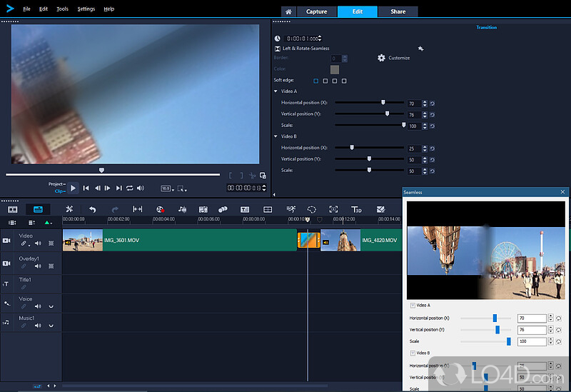Adjust Video B Scale slider
The image size is (571, 392).
pos(369,170)
